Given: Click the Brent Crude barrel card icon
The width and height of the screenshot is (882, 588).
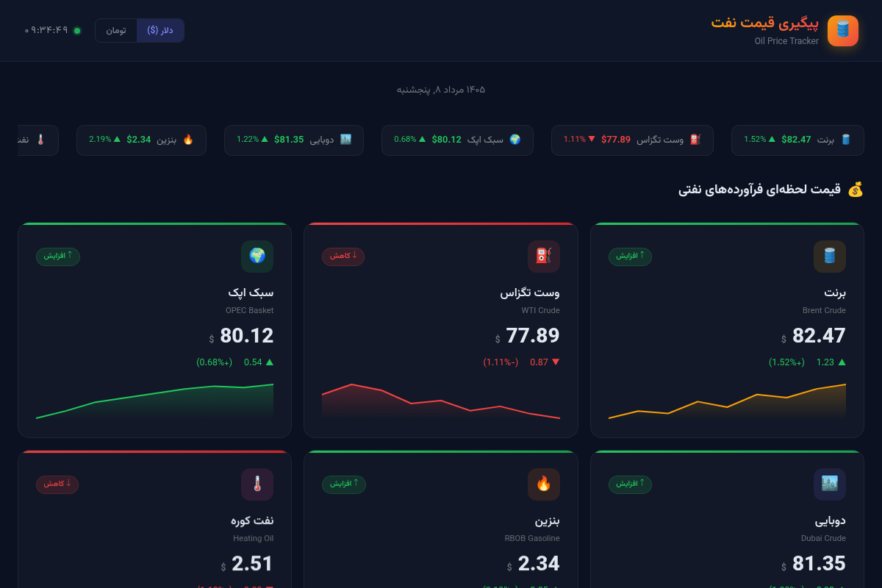Looking at the screenshot, I should pos(830,257).
